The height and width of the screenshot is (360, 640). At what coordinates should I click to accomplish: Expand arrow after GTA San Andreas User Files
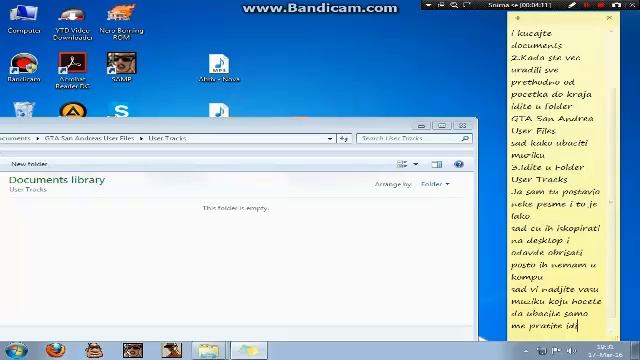click(141, 139)
